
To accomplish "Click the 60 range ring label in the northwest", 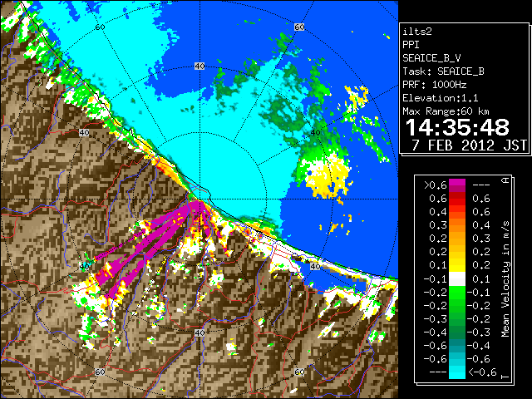I will 100,27.
